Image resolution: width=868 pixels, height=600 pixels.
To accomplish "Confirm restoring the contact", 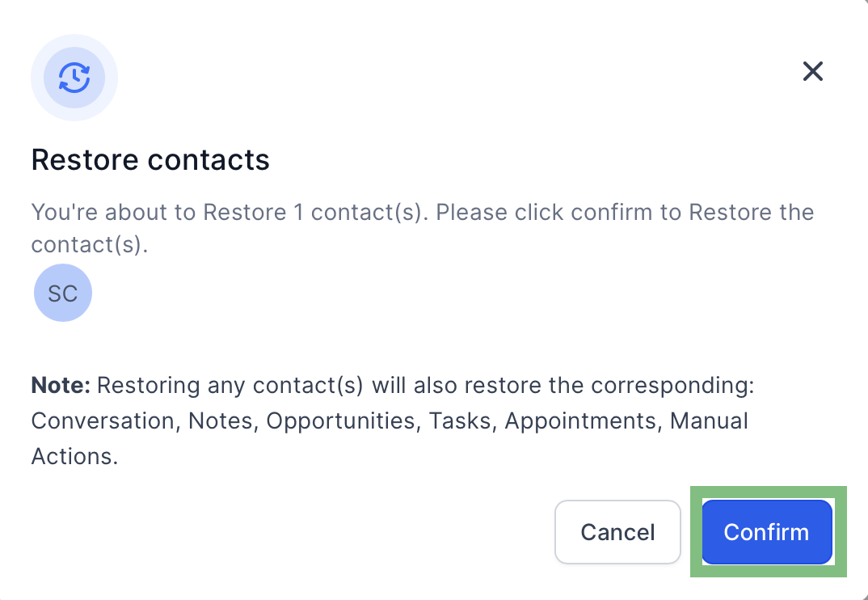I will 767,532.
